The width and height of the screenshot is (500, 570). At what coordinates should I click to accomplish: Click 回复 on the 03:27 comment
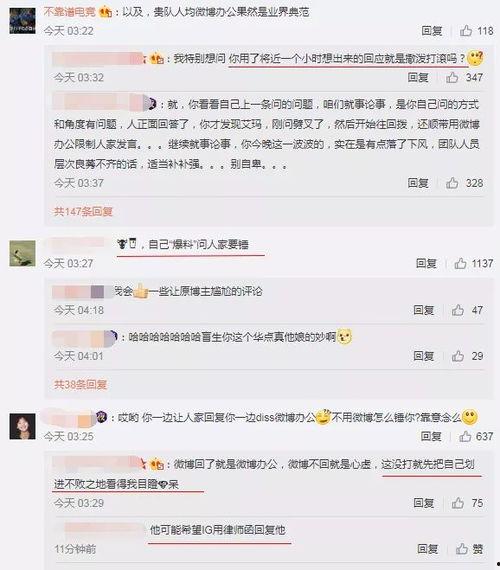(426, 263)
